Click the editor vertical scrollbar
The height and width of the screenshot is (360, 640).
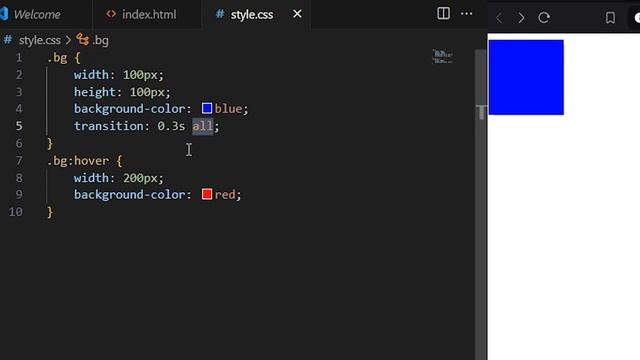click(480, 204)
